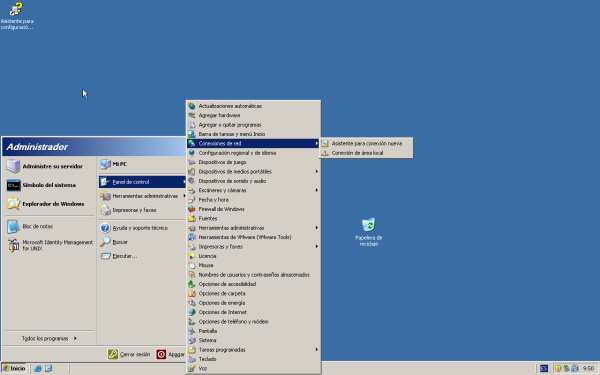Click the Pantalla icon

pyautogui.click(x=192, y=331)
